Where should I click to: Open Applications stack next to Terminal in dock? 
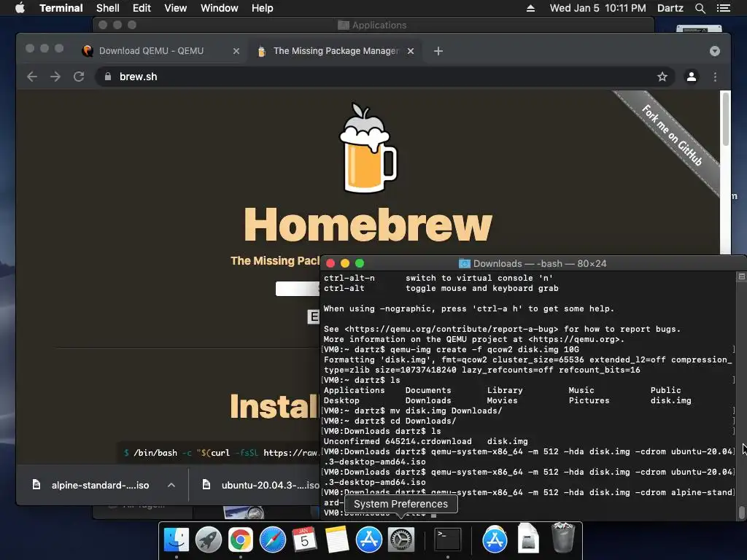pos(495,540)
